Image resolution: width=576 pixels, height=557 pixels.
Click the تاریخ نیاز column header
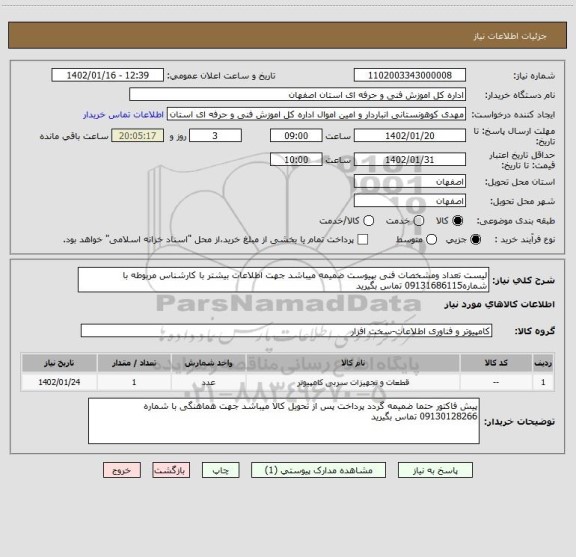click(x=59, y=363)
